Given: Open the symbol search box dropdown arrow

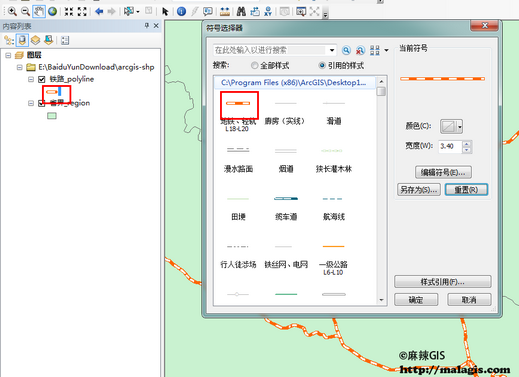Looking at the screenshot, I should (332, 50).
